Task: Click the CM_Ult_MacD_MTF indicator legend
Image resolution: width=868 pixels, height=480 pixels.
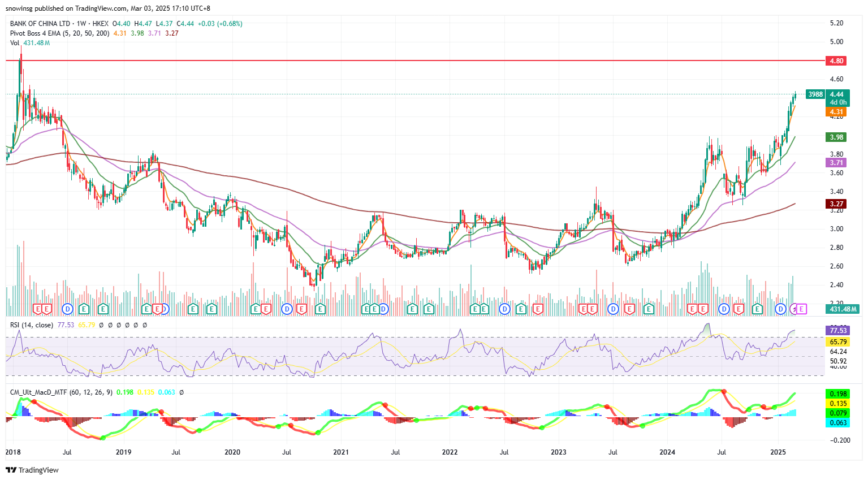Action: pyautogui.click(x=61, y=392)
